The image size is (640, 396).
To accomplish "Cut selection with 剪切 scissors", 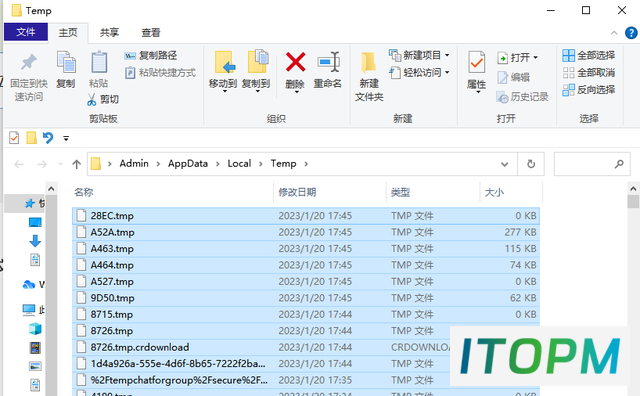I will click(x=103, y=99).
